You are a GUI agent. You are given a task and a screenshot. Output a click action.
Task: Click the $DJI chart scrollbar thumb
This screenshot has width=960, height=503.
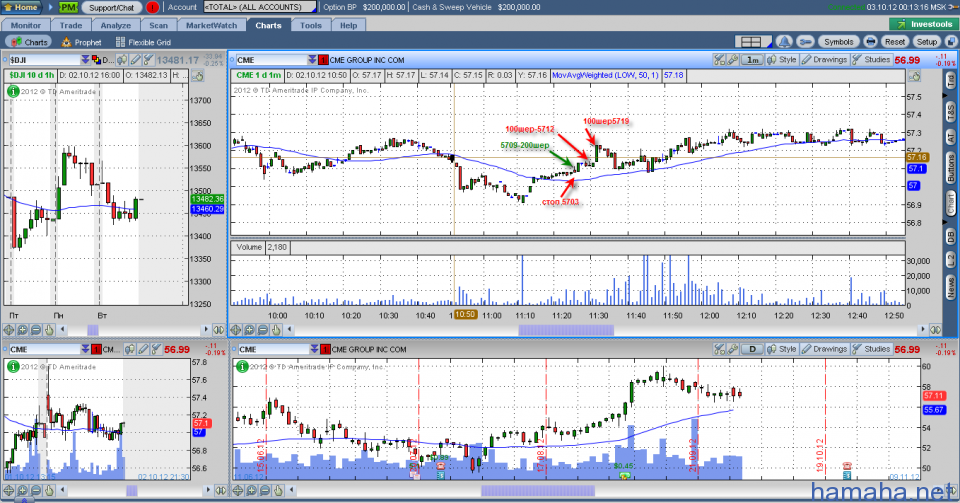(x=93, y=330)
